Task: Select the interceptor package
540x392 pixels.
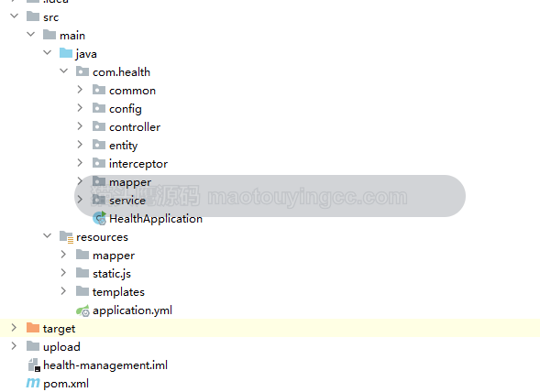Action: tap(138, 164)
